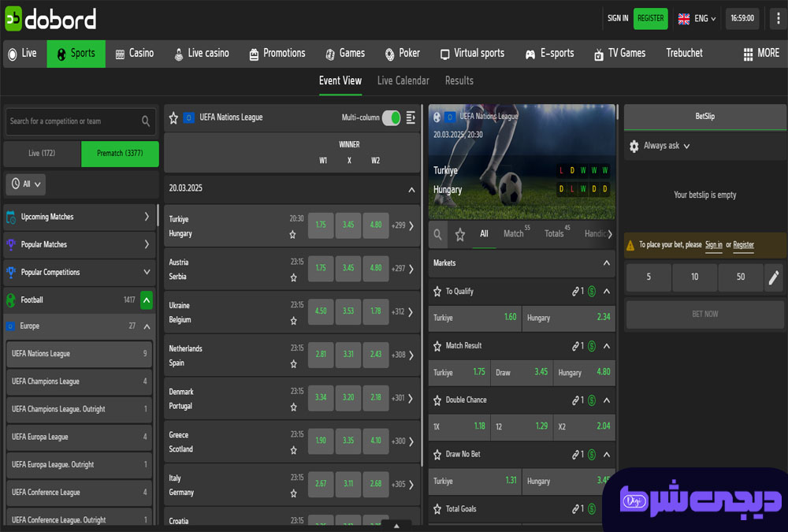Favorite the UEFA Nations League with star icon
This screenshot has height=532, width=788.
(173, 118)
